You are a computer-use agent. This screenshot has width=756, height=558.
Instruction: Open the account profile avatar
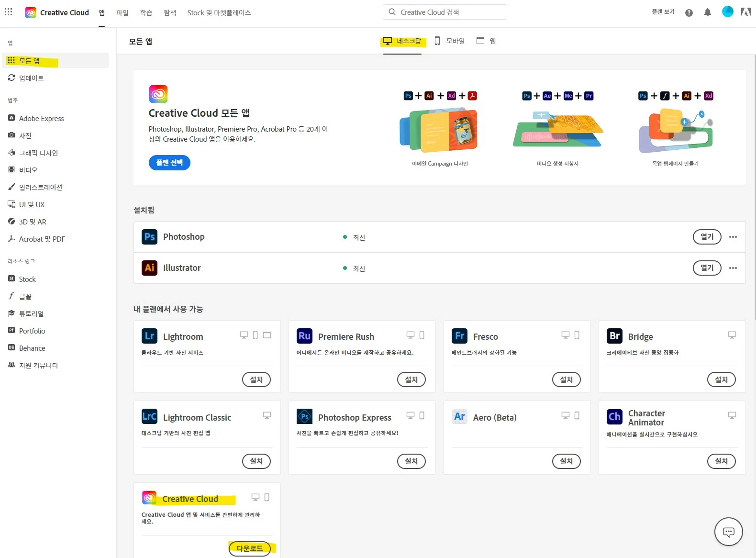tap(728, 12)
